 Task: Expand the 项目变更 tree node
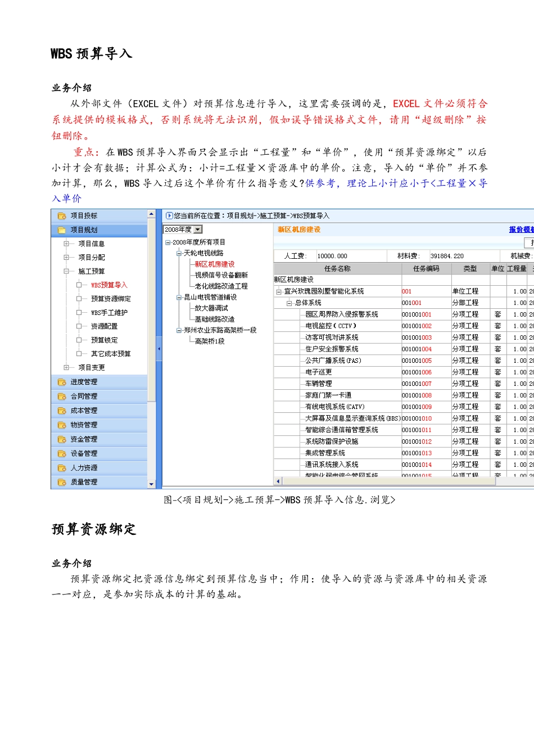coord(66,367)
